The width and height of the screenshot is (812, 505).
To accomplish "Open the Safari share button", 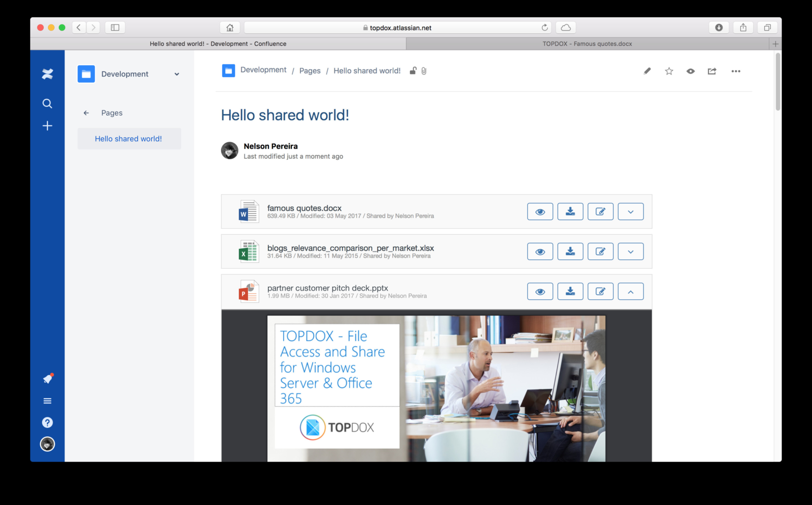I will coord(743,28).
